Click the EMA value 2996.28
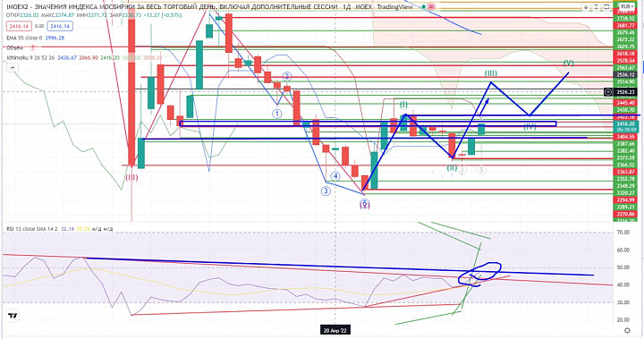Viewport: 644px width, 339px height. [x=55, y=38]
